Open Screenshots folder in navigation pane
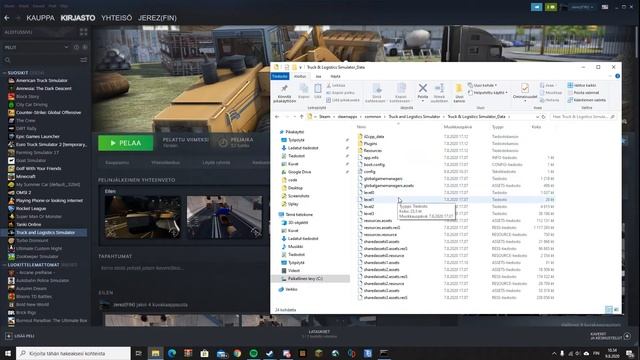 [298, 196]
